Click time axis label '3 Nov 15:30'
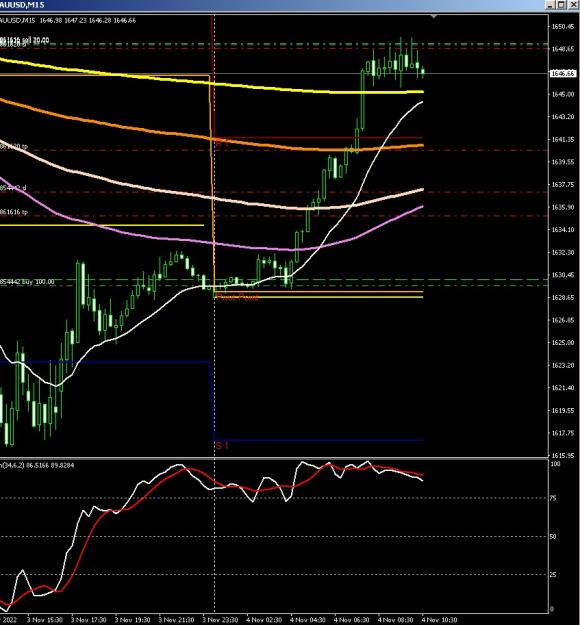580x625 pixels. 45,620
